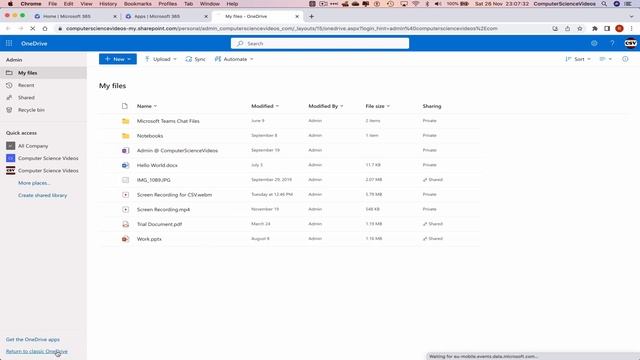Image resolution: width=640 pixels, height=360 pixels.
Task: Click the Sync button
Action: coord(195,59)
